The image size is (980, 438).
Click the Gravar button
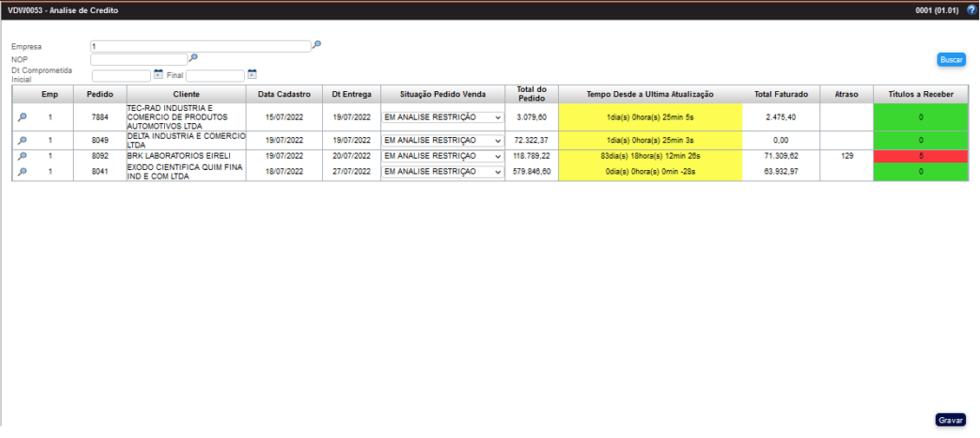click(950, 420)
